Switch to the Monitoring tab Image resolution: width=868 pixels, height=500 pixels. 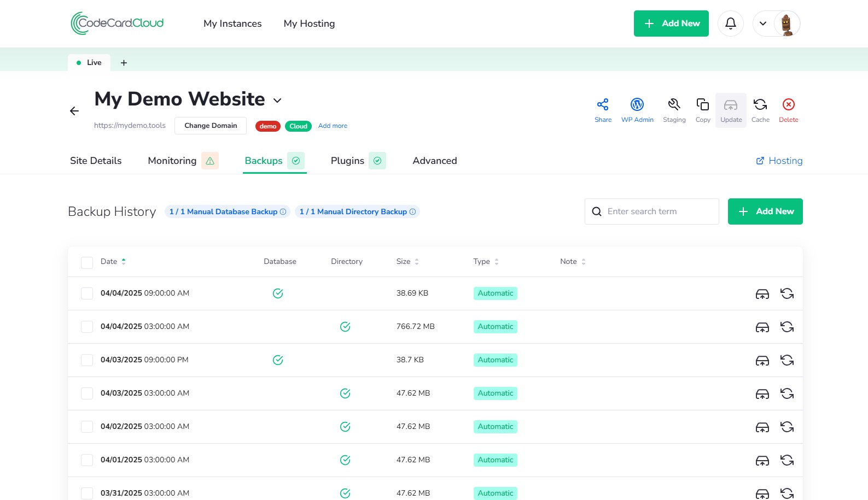coord(172,161)
